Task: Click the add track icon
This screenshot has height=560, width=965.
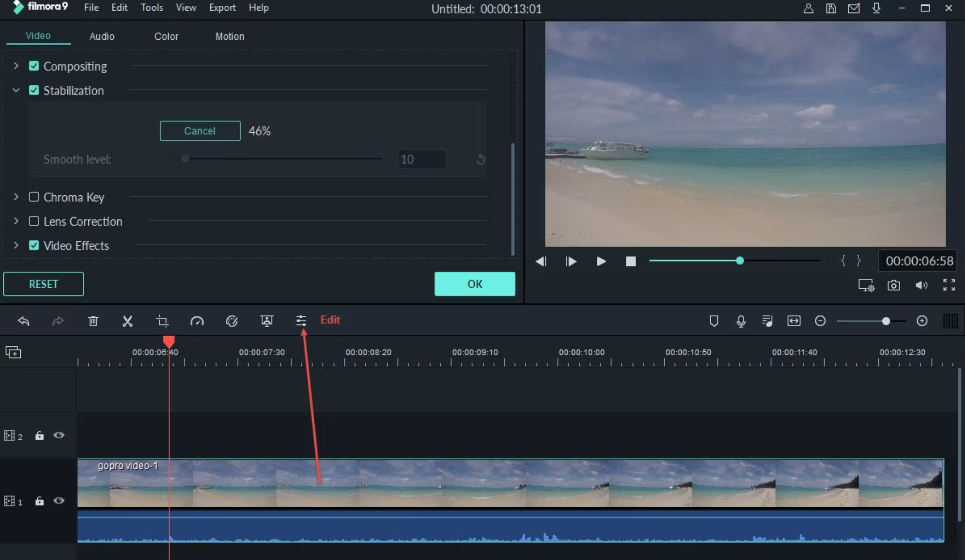Action: click(13, 352)
